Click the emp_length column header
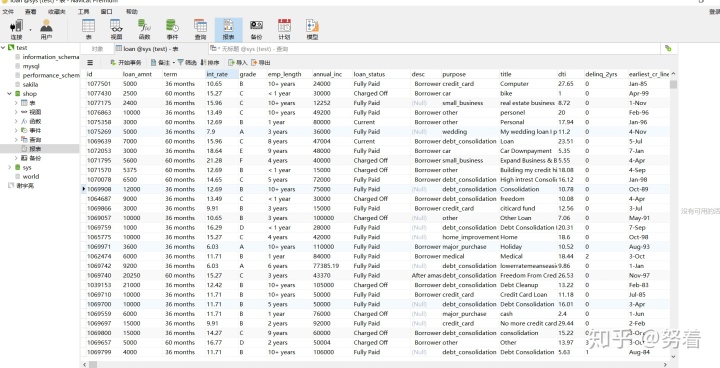The height and width of the screenshot is (368, 720). 289,74
